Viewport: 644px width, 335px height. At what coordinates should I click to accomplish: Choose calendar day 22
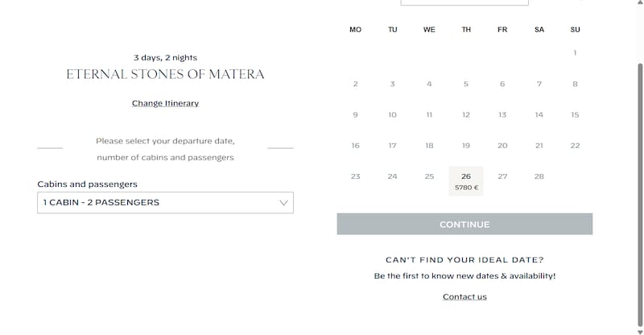pos(575,146)
